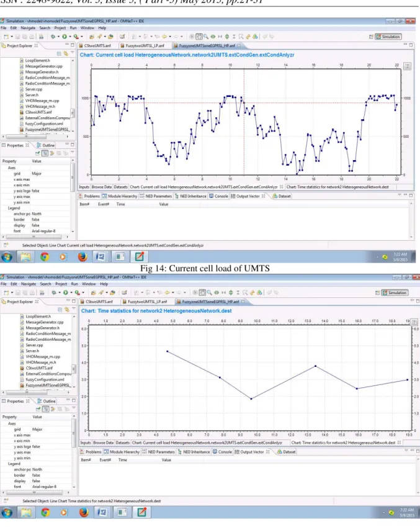Toggle the highlighted chart tool in upper toolbar
The width and height of the screenshot is (420, 527).
[199, 37]
